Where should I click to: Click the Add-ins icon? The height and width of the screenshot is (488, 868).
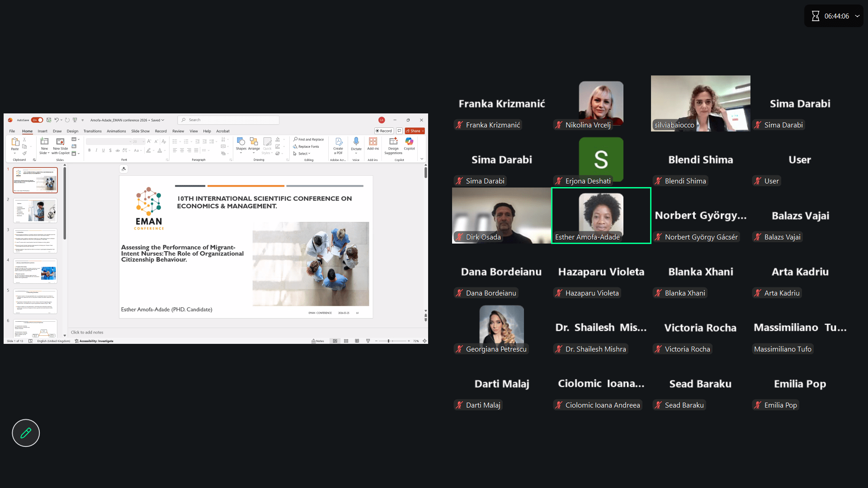(x=373, y=142)
